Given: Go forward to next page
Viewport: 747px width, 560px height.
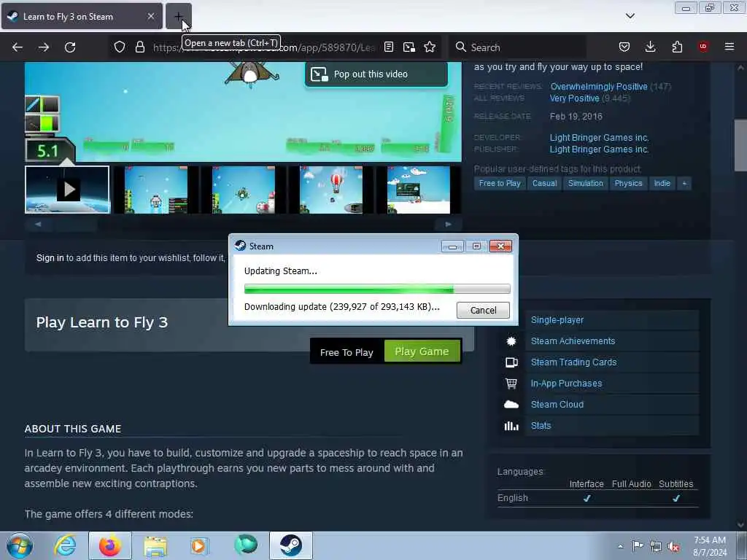Looking at the screenshot, I should [x=43, y=47].
